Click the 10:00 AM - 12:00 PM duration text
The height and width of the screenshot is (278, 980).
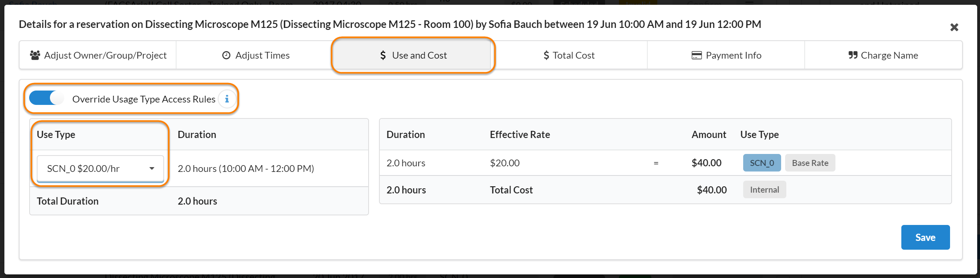pos(246,169)
